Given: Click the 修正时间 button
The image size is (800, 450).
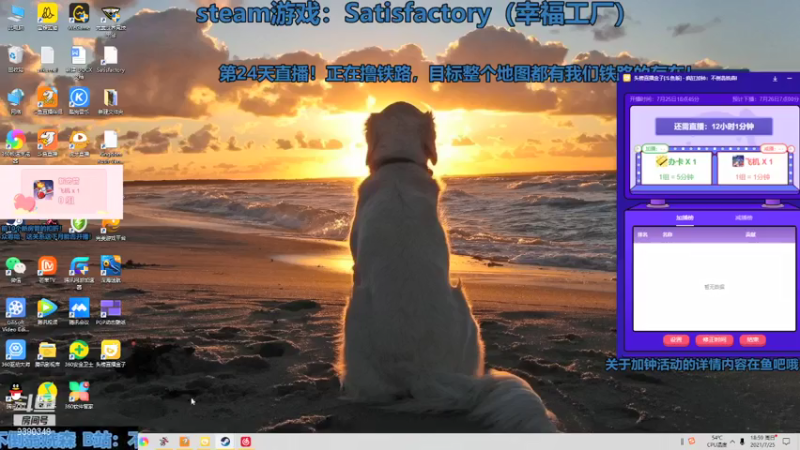Looking at the screenshot, I should [x=714, y=340].
